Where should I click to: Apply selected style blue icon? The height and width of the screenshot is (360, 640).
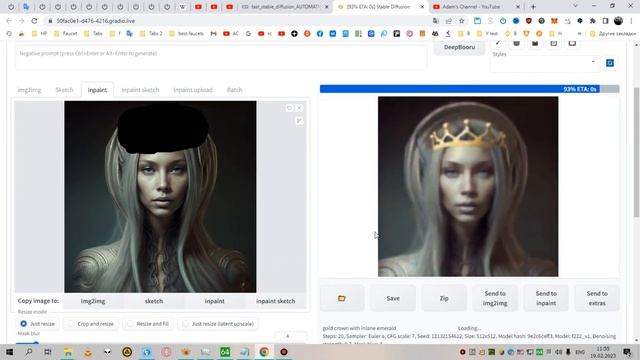pos(610,63)
